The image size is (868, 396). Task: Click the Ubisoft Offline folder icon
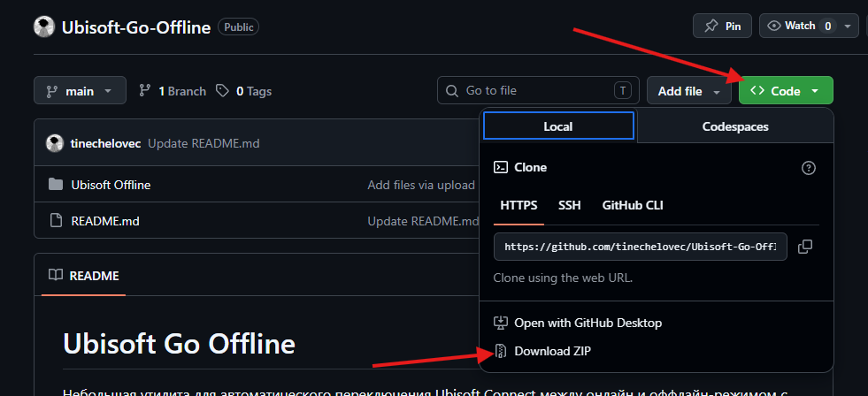coord(56,185)
